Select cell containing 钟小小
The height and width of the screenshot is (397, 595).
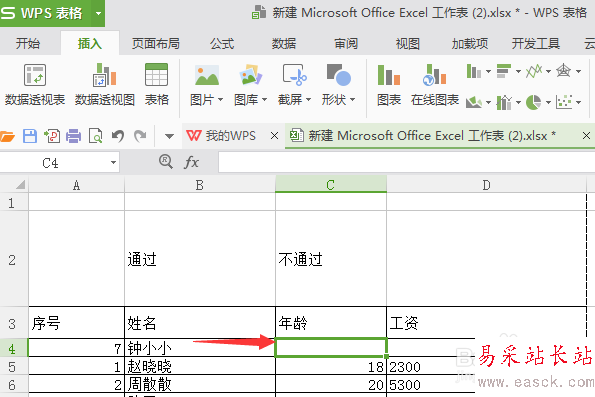click(200, 348)
